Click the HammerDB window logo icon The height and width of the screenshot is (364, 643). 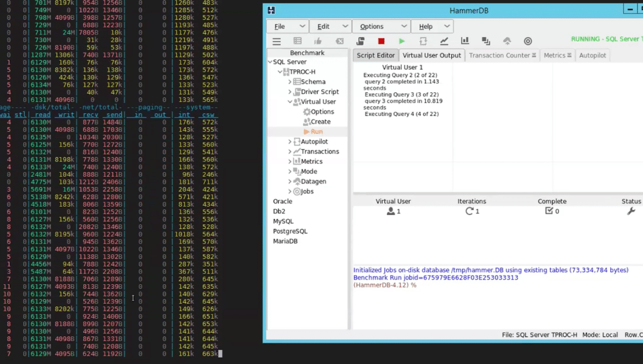(x=271, y=10)
